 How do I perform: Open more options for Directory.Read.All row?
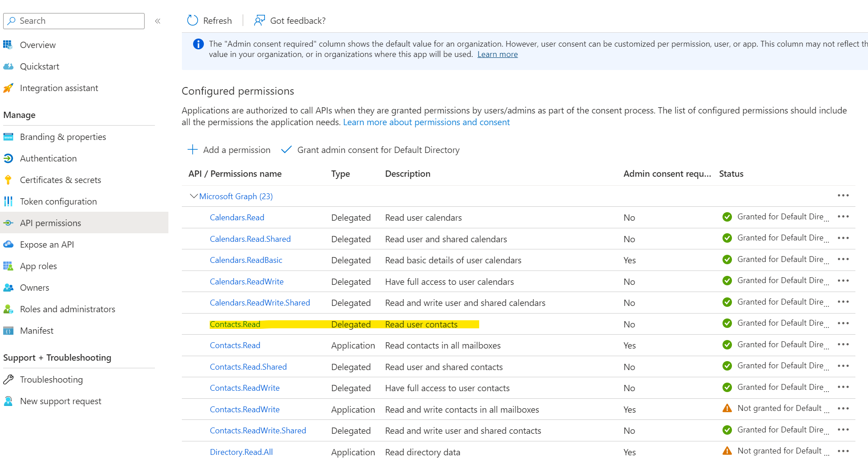click(843, 451)
